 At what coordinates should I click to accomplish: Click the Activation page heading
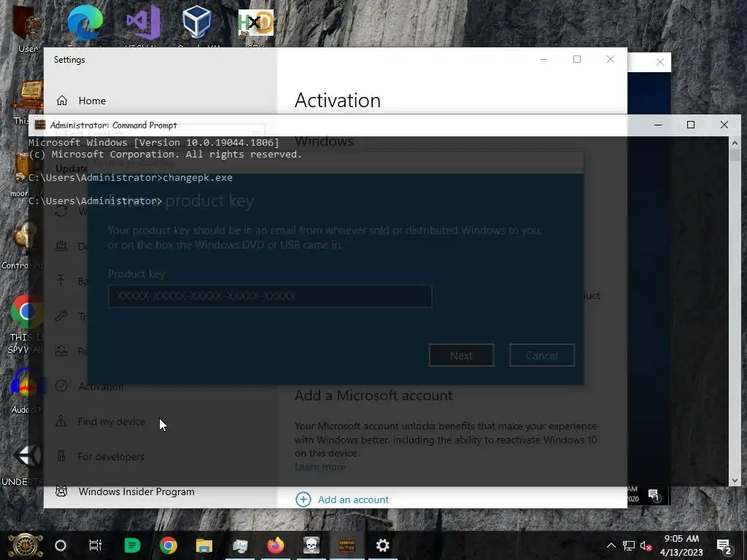(337, 101)
